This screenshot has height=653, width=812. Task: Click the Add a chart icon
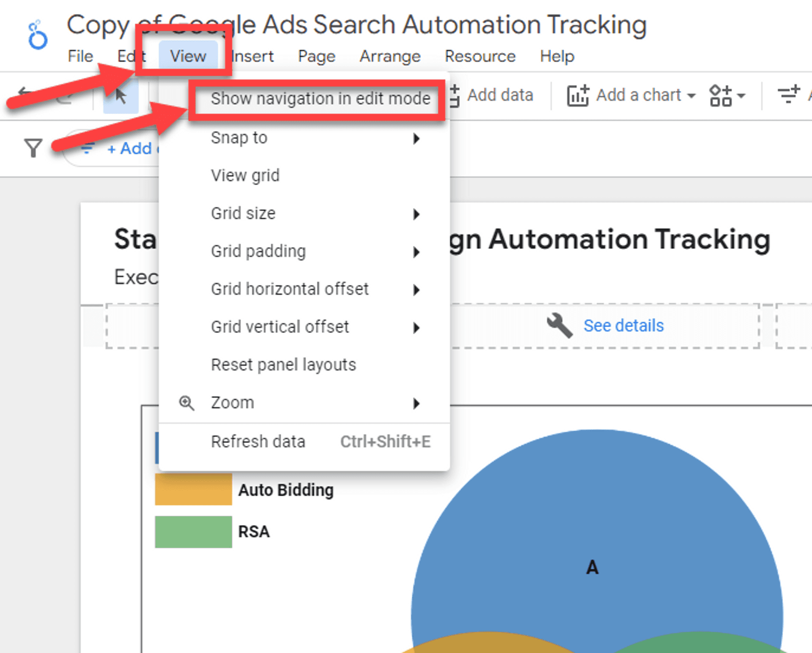577,96
